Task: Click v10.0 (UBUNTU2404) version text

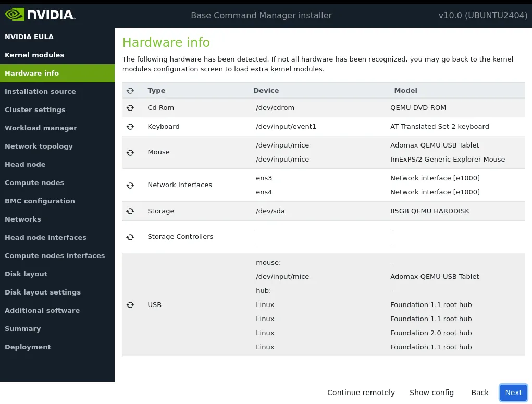Action: pos(483,15)
